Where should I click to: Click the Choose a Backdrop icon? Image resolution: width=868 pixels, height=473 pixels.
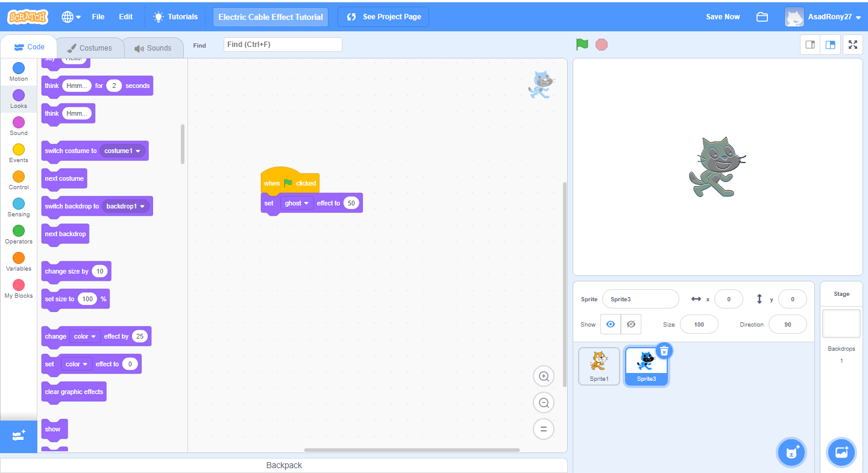pyautogui.click(x=841, y=452)
